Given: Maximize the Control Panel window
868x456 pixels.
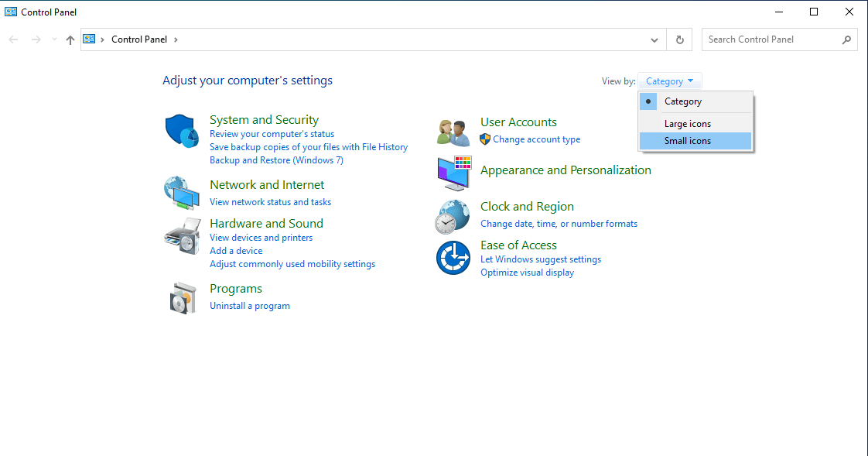Looking at the screenshot, I should tap(814, 12).
